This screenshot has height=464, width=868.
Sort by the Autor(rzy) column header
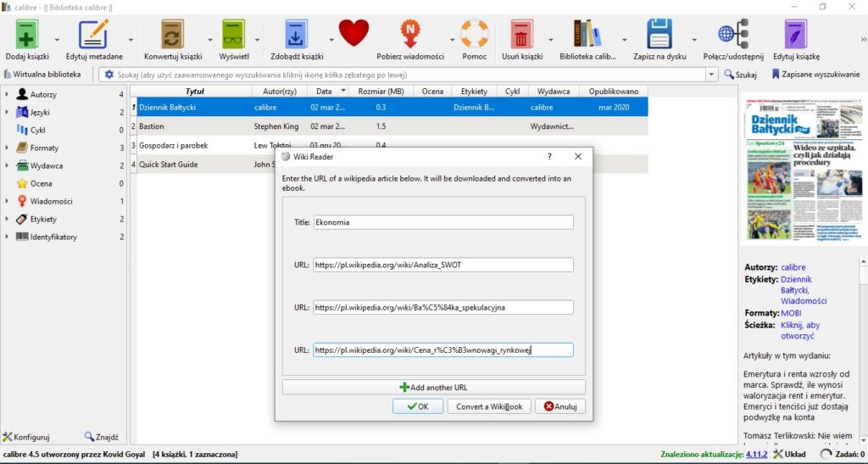point(280,92)
